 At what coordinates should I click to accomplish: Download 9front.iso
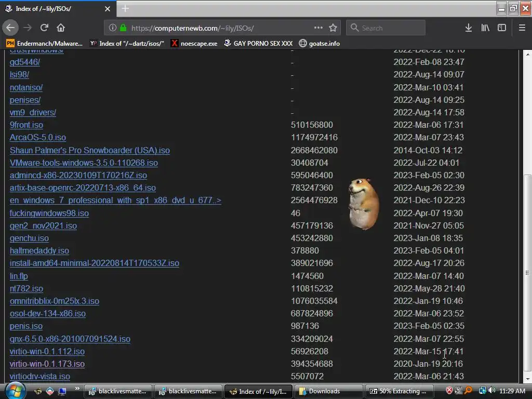[26, 125]
